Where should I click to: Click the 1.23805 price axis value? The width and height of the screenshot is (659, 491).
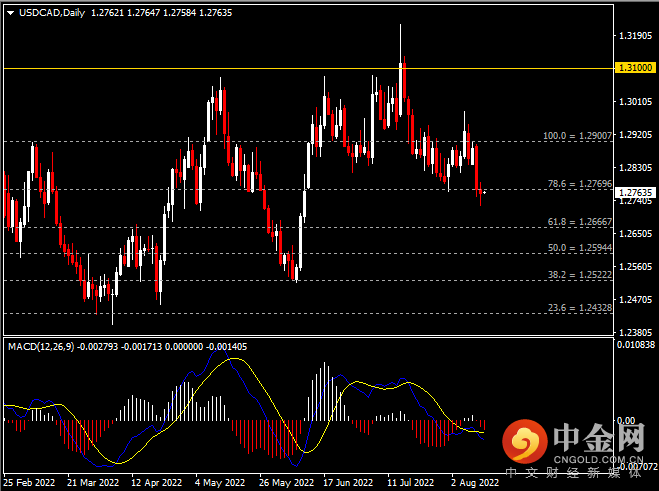click(x=635, y=333)
